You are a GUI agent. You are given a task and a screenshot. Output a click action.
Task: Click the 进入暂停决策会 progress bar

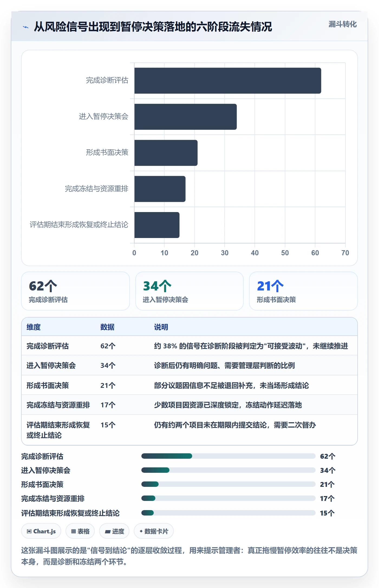click(228, 470)
